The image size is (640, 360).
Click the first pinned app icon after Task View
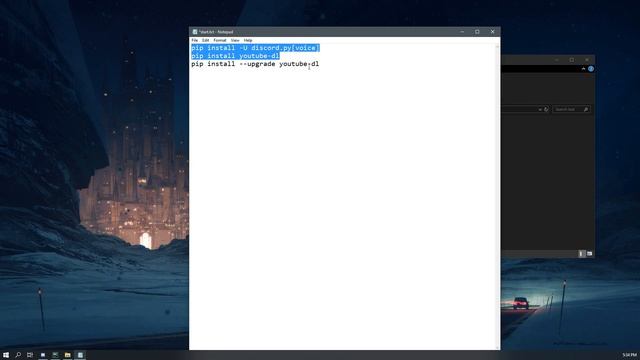pos(43,355)
